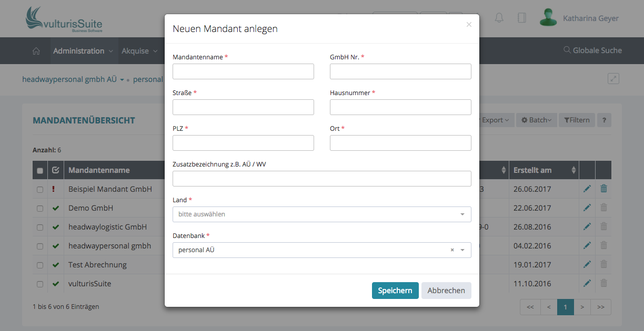Delete the Beispiel Mandant GmbH entry
Screen dimensions: 644x331
[x=603, y=189]
